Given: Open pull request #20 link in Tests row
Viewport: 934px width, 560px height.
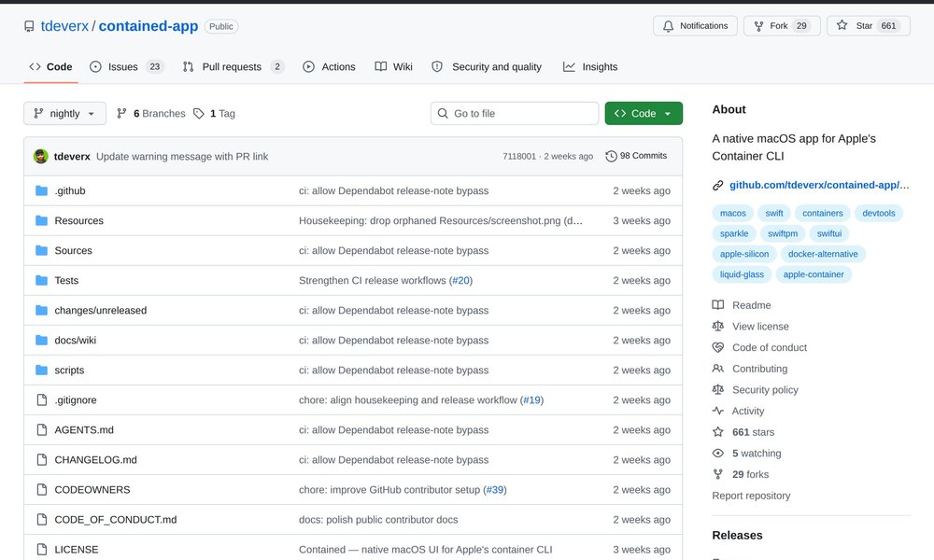Looking at the screenshot, I should pyautogui.click(x=461, y=280).
